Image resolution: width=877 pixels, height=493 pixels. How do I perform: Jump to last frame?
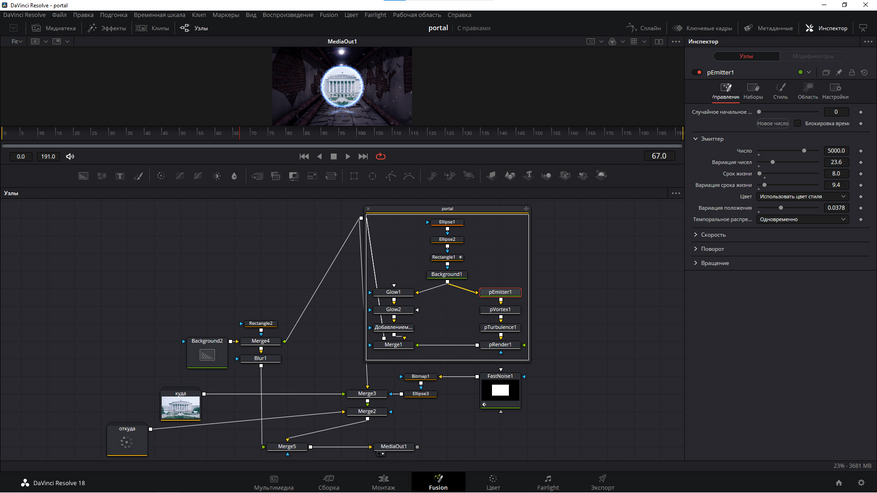(x=363, y=157)
